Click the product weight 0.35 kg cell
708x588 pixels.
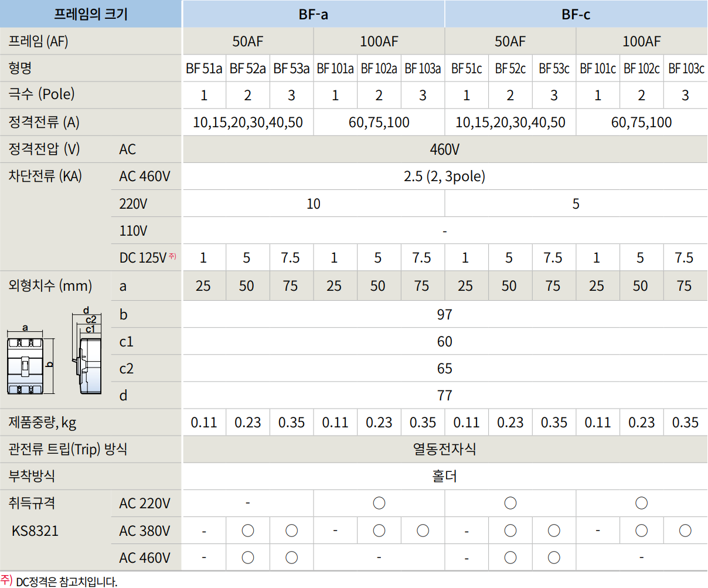pos(291,422)
